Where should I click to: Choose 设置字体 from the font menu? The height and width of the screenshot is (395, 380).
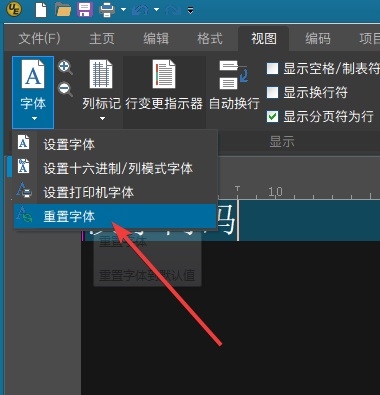115,145
